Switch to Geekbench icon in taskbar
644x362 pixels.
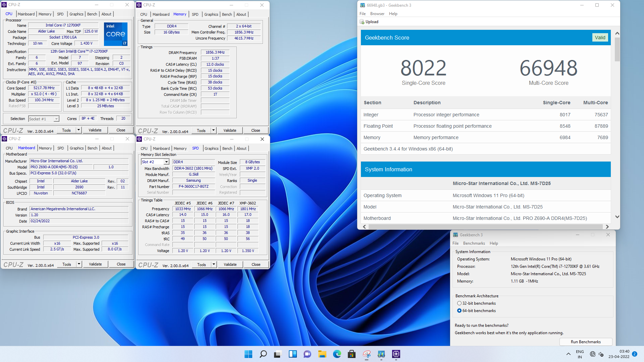(381, 354)
